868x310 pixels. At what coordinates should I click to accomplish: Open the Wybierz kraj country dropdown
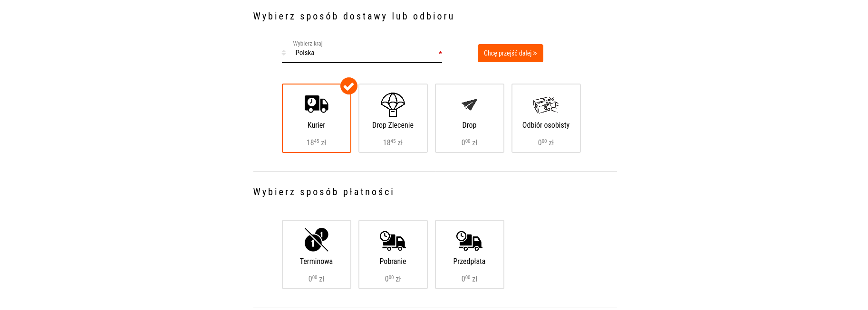pos(362,53)
